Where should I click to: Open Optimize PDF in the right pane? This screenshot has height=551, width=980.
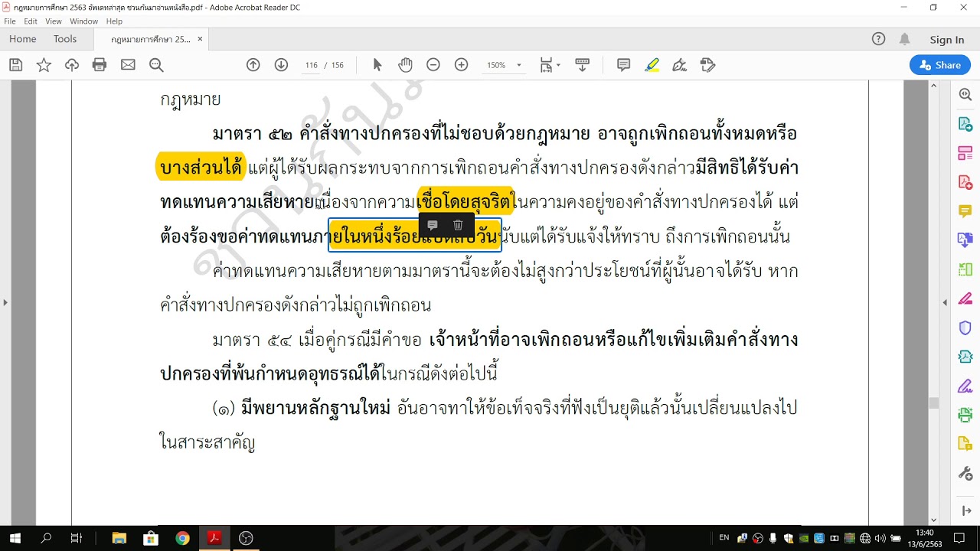pyautogui.click(x=965, y=357)
